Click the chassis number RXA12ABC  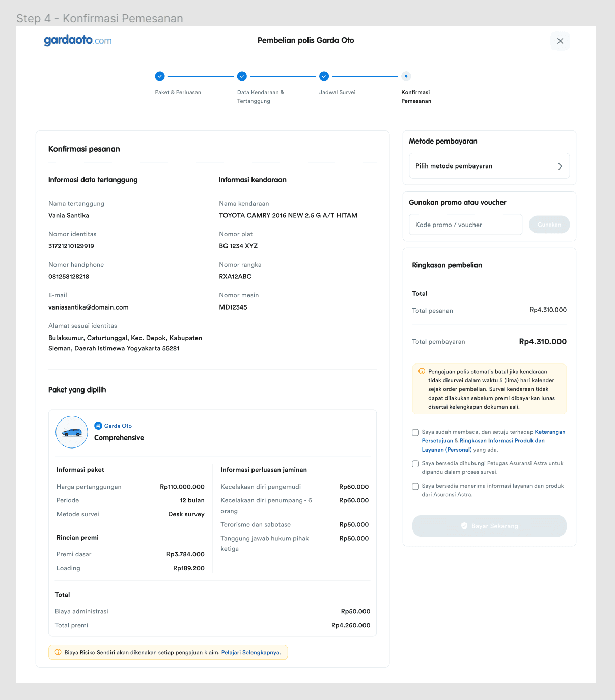pos(235,276)
